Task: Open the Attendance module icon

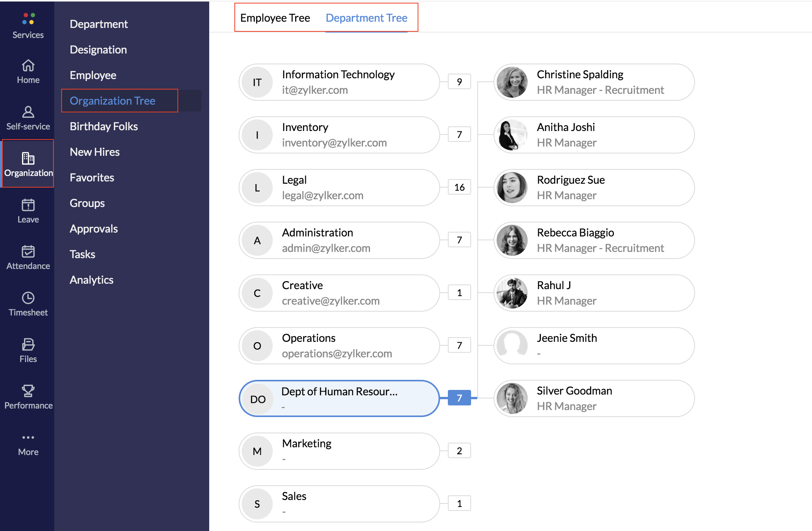Action: 28,252
